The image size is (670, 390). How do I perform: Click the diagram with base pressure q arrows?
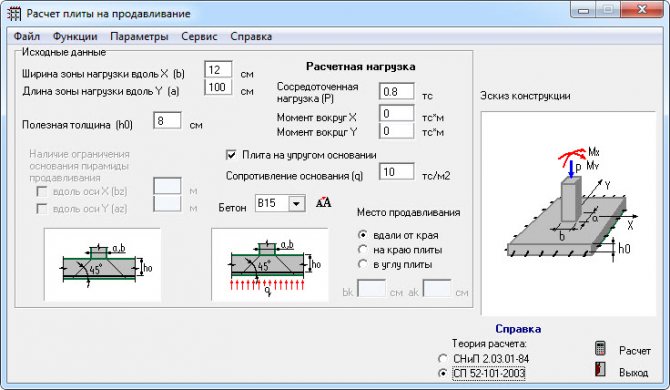click(x=270, y=264)
